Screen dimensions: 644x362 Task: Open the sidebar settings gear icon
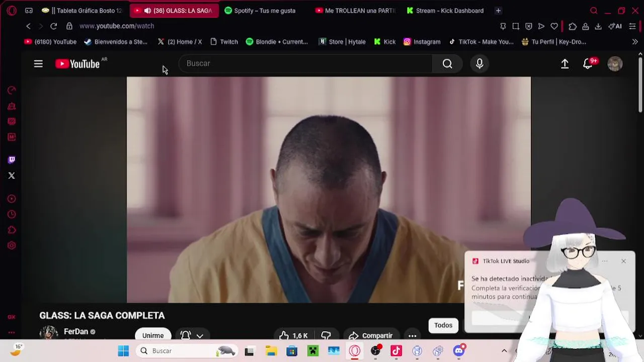click(x=12, y=245)
